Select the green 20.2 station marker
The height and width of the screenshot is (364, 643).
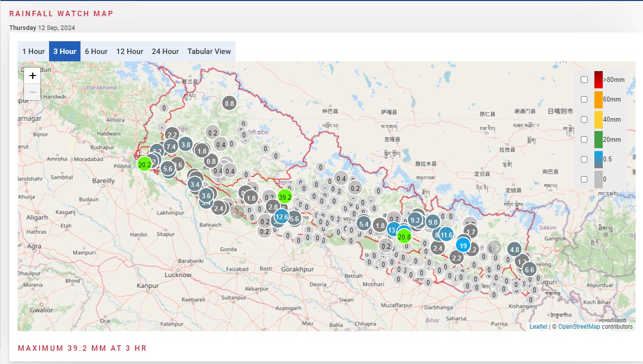coord(144,164)
